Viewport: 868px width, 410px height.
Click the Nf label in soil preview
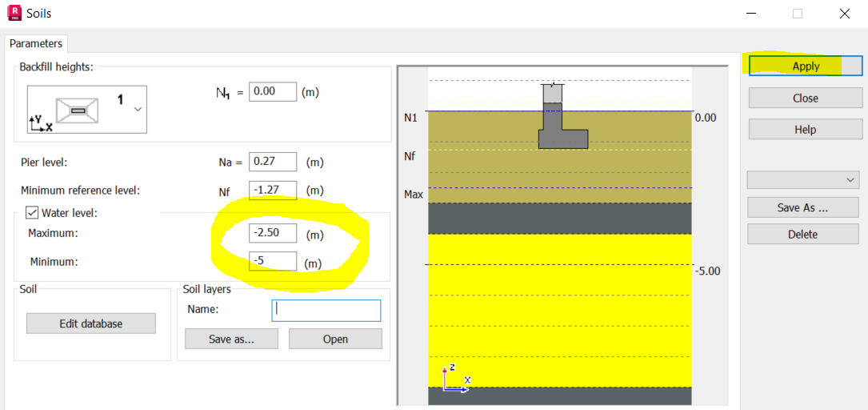pos(410,157)
